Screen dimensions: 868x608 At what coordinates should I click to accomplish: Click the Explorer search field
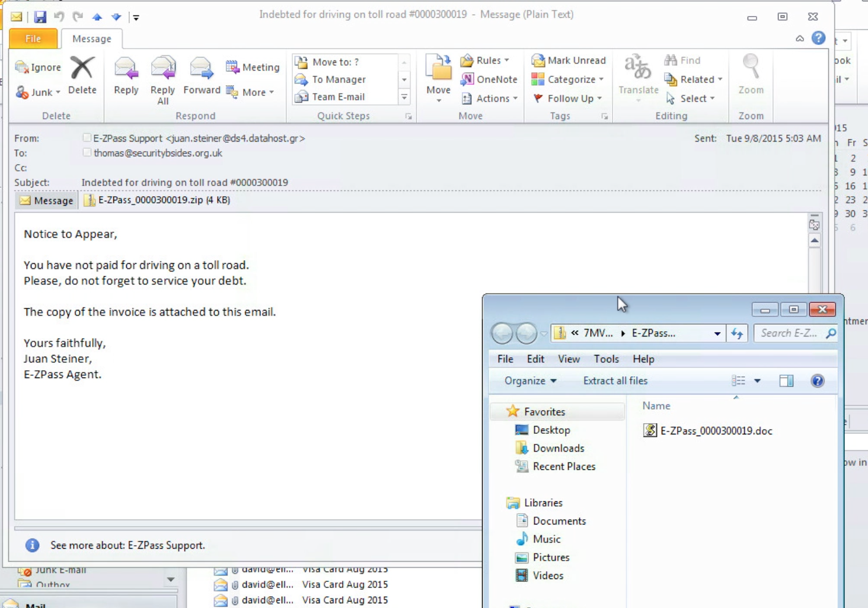(796, 333)
